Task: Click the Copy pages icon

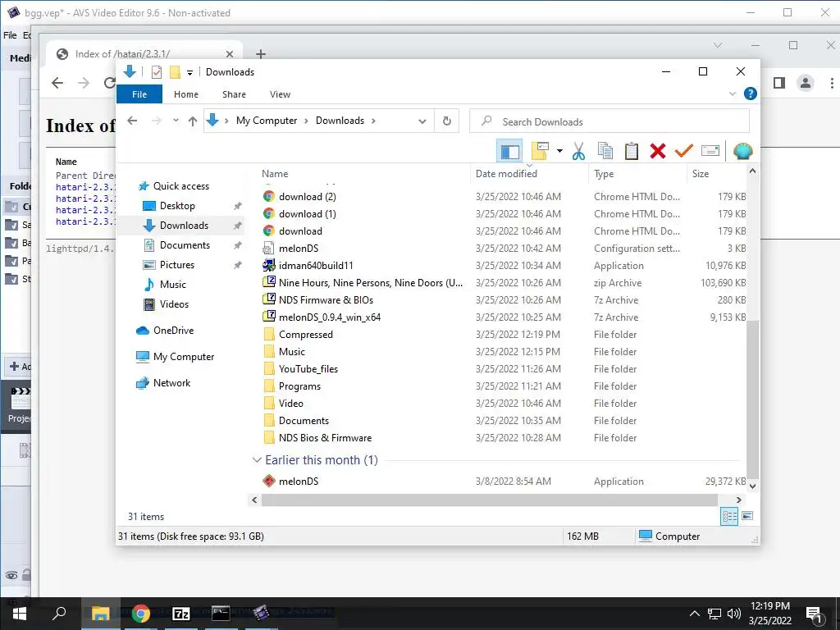Action: point(605,151)
